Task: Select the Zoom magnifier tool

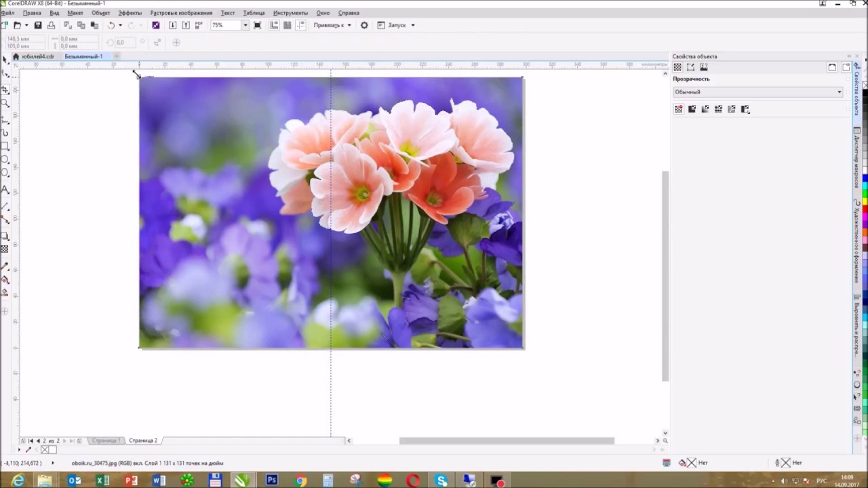Action: click(x=5, y=104)
